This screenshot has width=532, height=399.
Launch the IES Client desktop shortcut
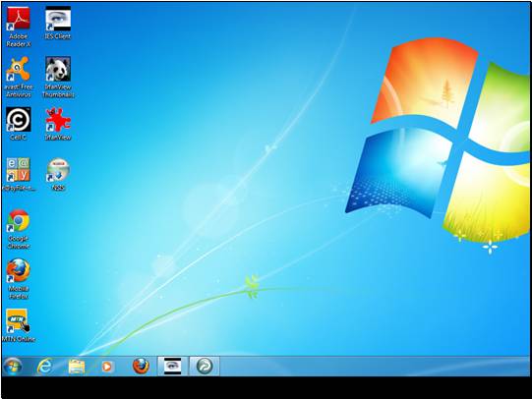(x=58, y=23)
